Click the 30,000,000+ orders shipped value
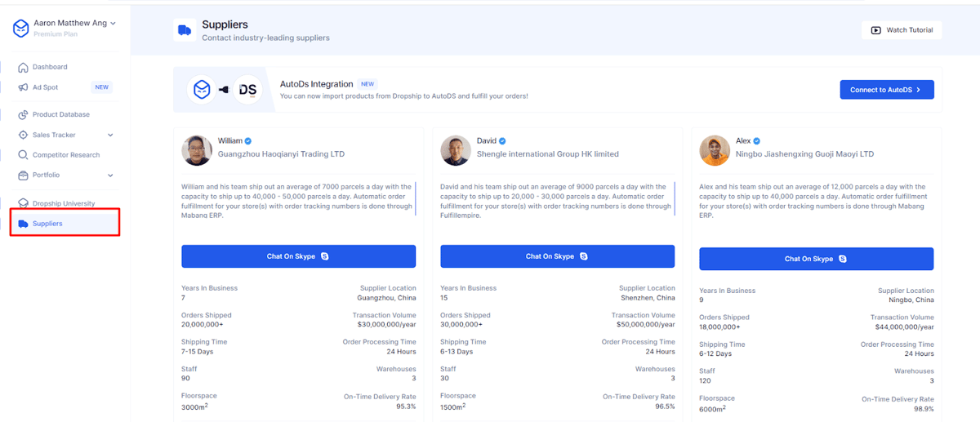 click(460, 325)
